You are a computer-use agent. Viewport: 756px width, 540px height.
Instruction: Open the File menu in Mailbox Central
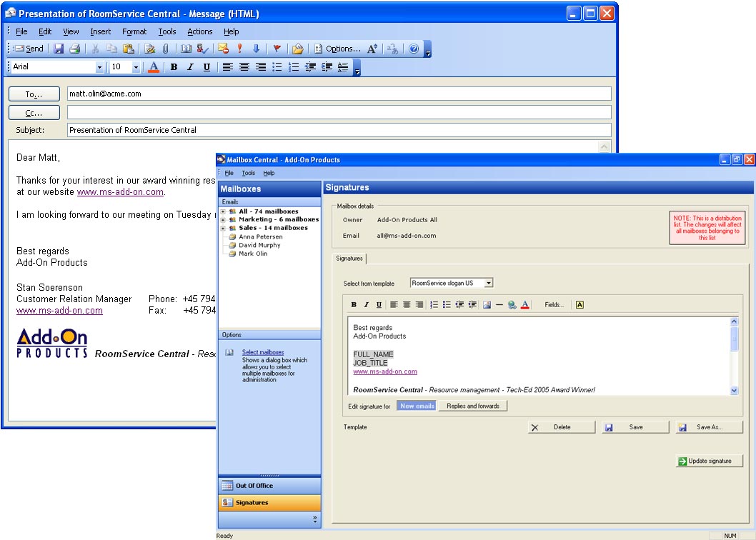(x=229, y=173)
